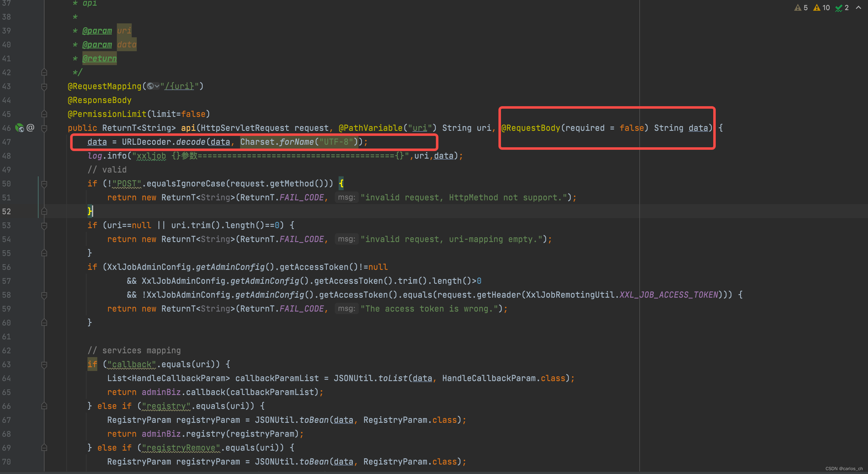
Task: Click the @return javadoc tag
Action: click(99, 58)
